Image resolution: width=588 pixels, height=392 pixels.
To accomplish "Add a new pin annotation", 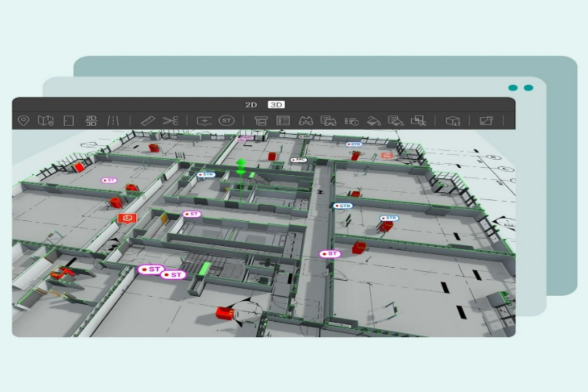I will (204, 121).
